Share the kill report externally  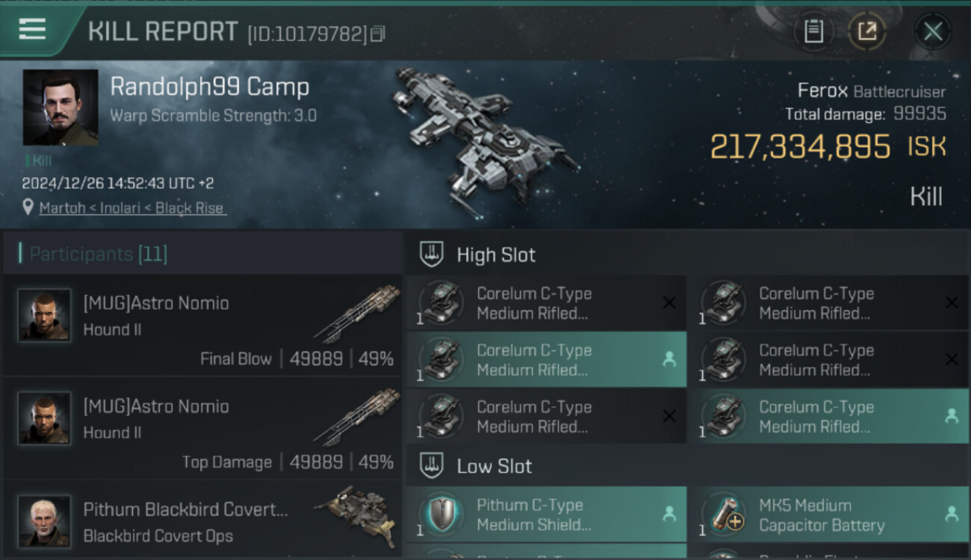(x=866, y=31)
